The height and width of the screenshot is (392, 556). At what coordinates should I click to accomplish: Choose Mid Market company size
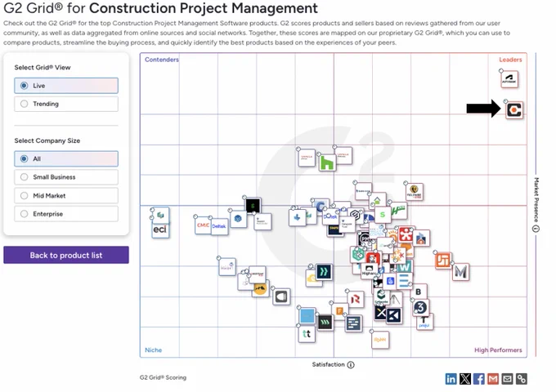(66, 195)
